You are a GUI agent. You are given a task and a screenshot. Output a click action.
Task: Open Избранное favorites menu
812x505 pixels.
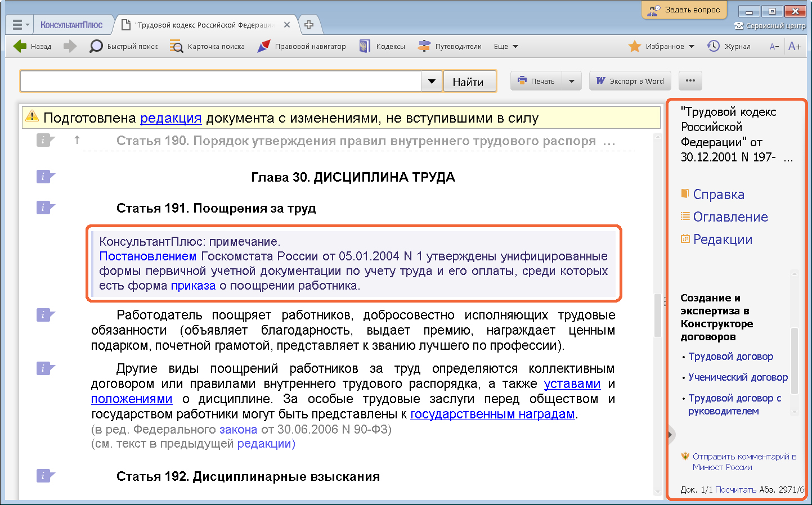pyautogui.click(x=662, y=46)
